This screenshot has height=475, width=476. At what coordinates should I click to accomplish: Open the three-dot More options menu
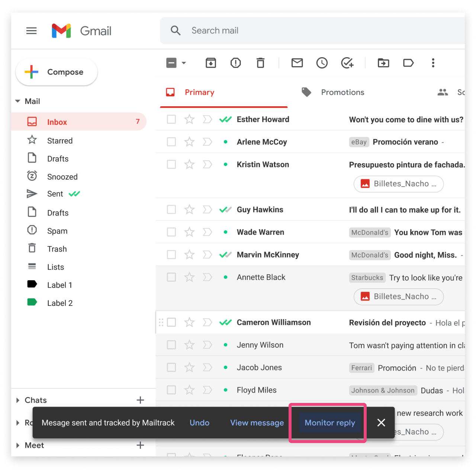pyautogui.click(x=433, y=63)
